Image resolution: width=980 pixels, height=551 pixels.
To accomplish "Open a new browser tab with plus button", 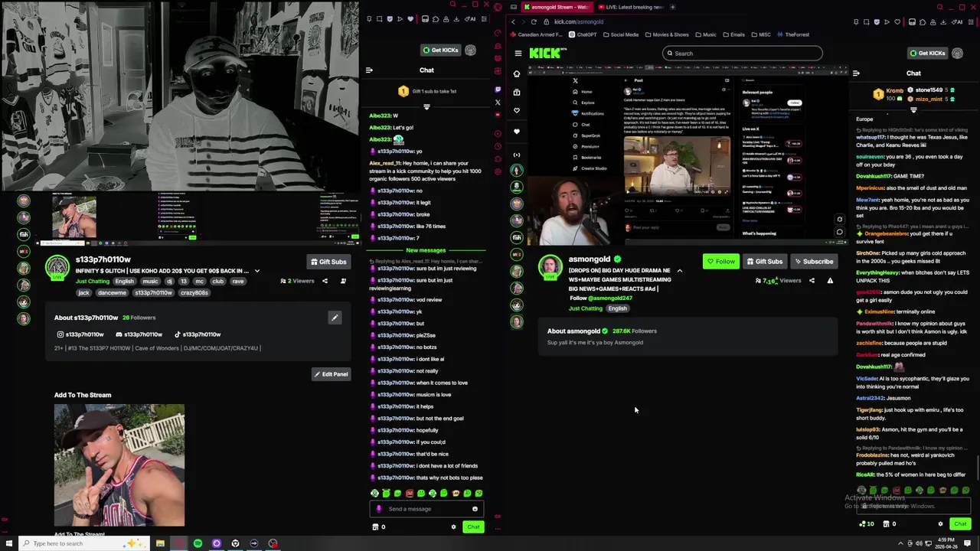I will click(x=673, y=7).
